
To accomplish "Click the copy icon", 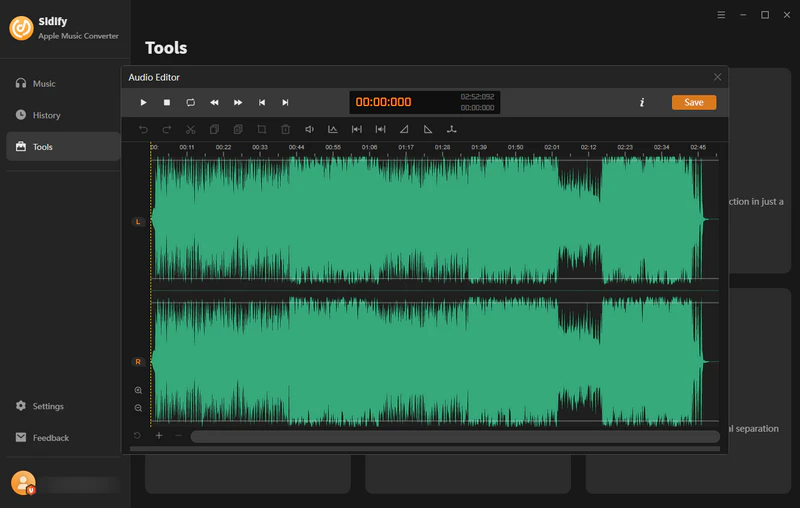I will tap(214, 130).
